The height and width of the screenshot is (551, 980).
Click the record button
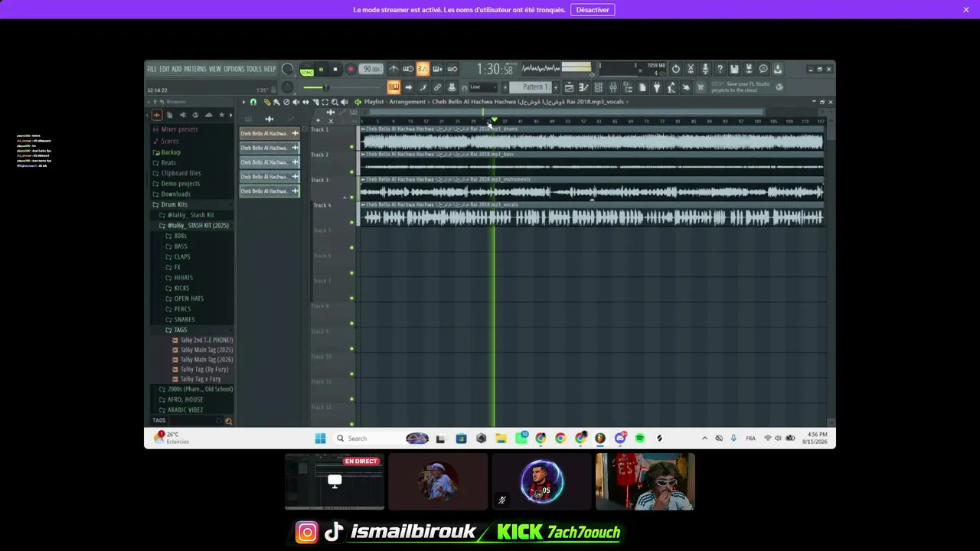[x=351, y=70]
